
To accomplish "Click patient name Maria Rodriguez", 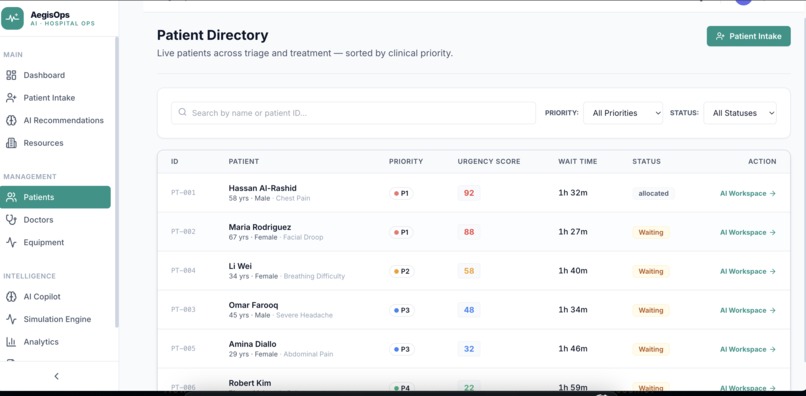I will (260, 227).
